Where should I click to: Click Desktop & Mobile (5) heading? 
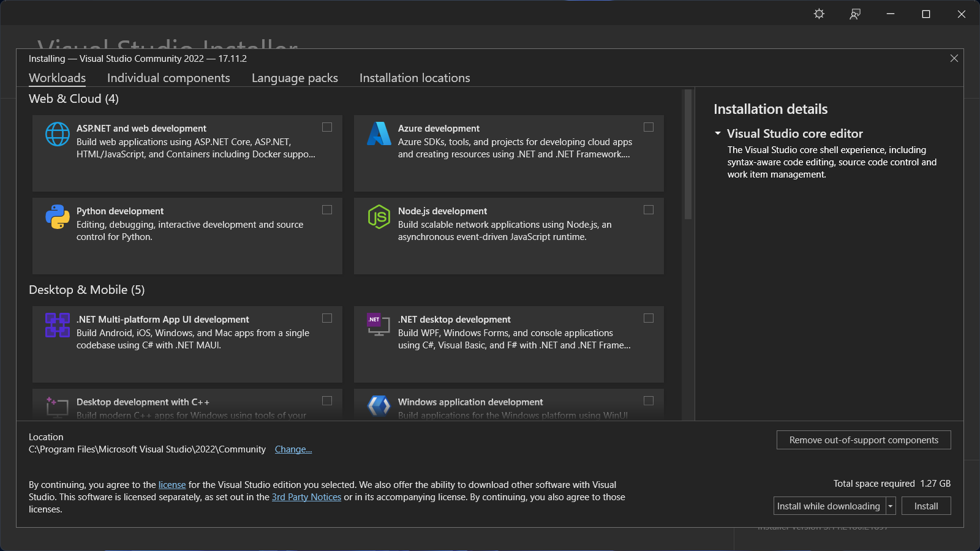(x=87, y=290)
